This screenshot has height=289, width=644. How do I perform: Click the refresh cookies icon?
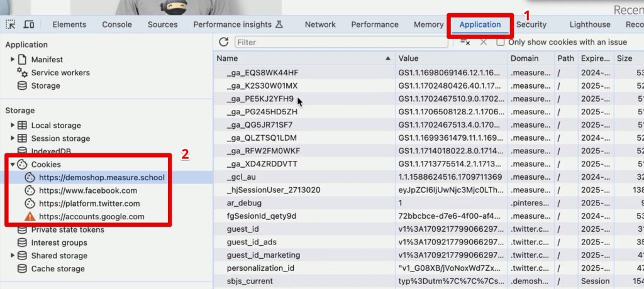coord(223,42)
